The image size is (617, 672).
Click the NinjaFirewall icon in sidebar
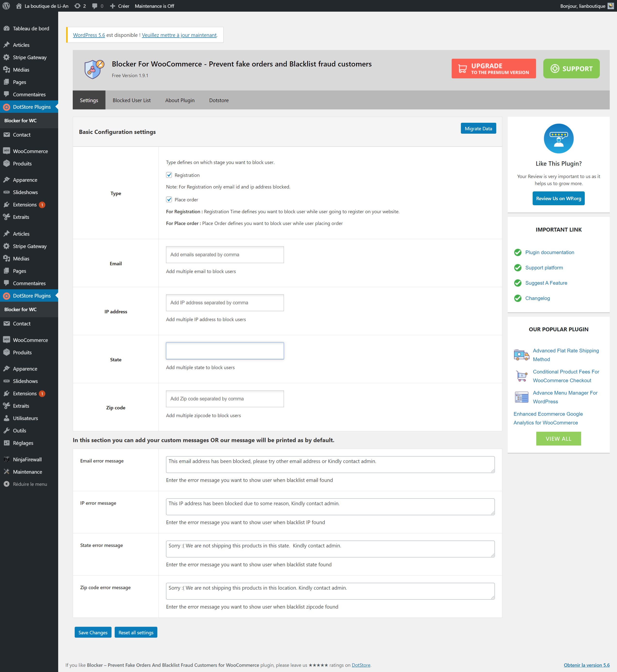(7, 459)
